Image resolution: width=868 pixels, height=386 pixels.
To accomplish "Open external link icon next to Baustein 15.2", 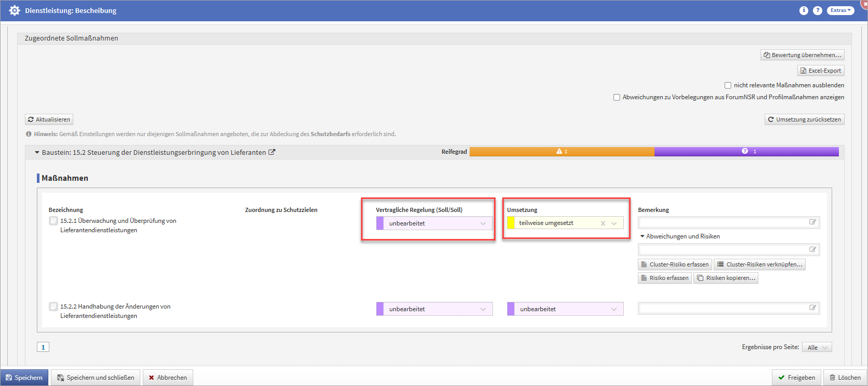I will 272,152.
